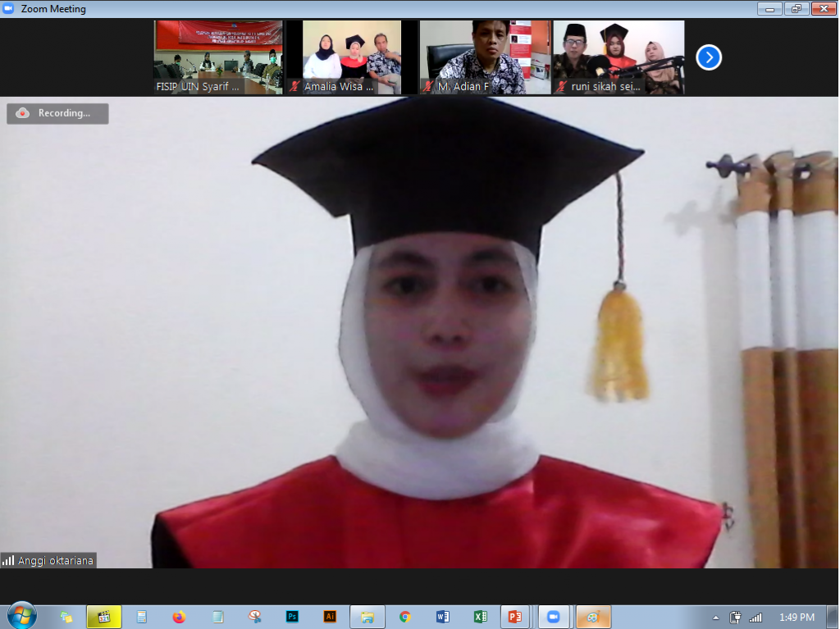Viewport: 840px width, 629px height.
Task: Open the Windows Start menu
Action: [21, 616]
